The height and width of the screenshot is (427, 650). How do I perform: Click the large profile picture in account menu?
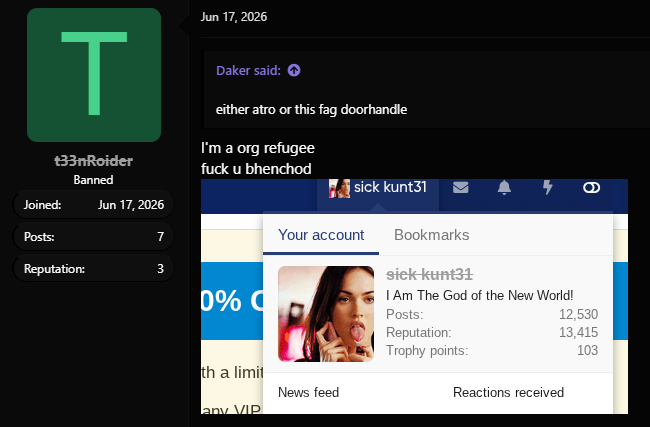pyautogui.click(x=326, y=314)
